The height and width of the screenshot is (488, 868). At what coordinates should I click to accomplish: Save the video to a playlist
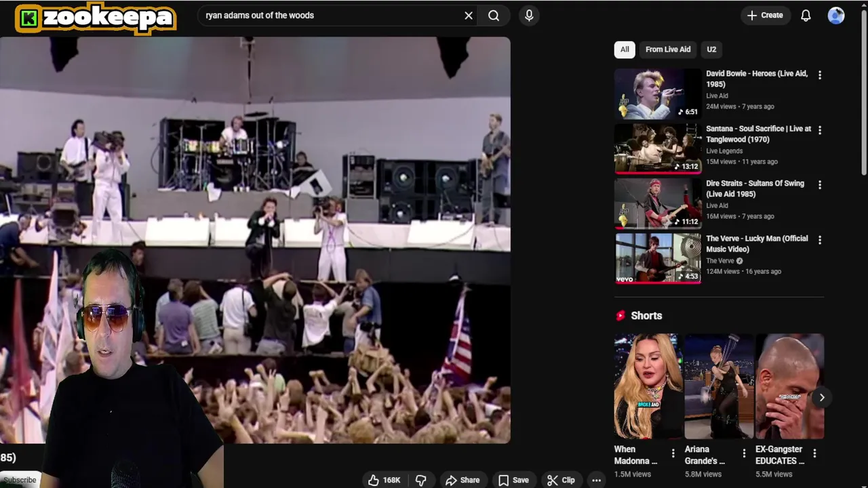pos(513,480)
